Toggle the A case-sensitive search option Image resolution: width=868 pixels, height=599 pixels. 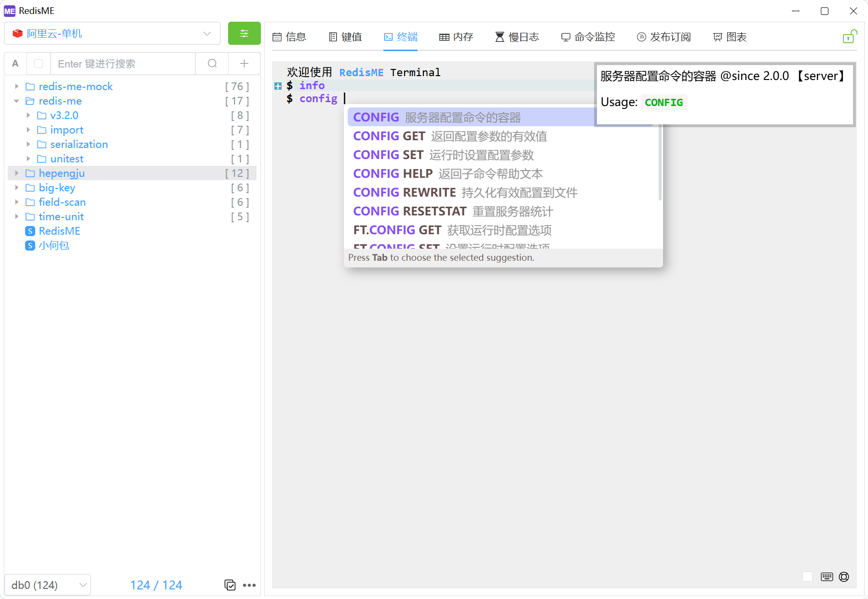click(x=15, y=64)
